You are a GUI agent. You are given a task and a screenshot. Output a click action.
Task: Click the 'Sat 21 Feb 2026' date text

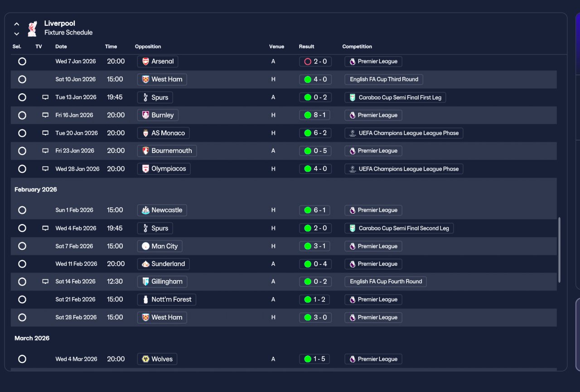(x=76, y=299)
